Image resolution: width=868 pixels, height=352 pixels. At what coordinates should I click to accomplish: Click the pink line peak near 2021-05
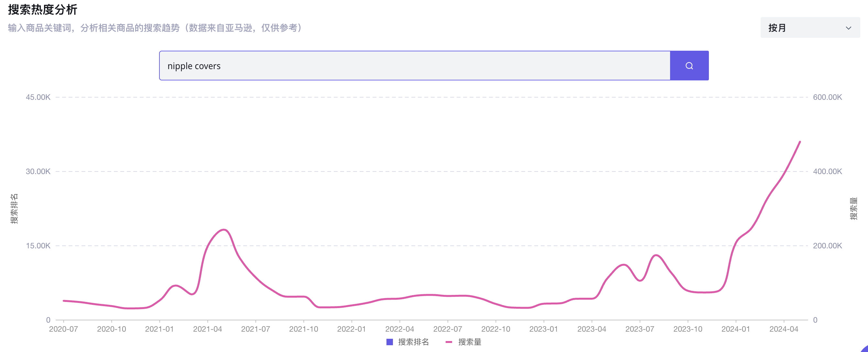click(224, 230)
